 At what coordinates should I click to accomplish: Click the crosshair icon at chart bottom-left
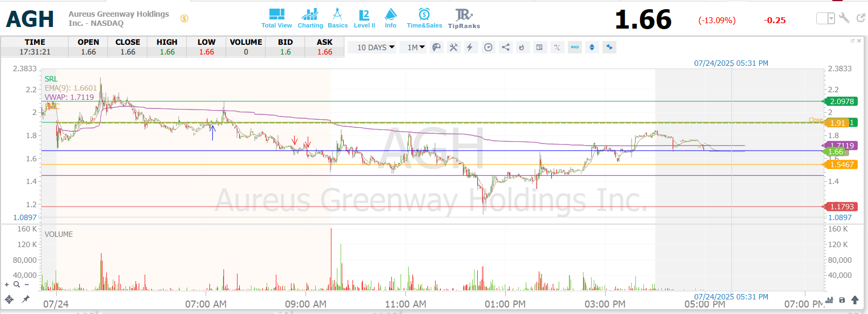(x=9, y=299)
